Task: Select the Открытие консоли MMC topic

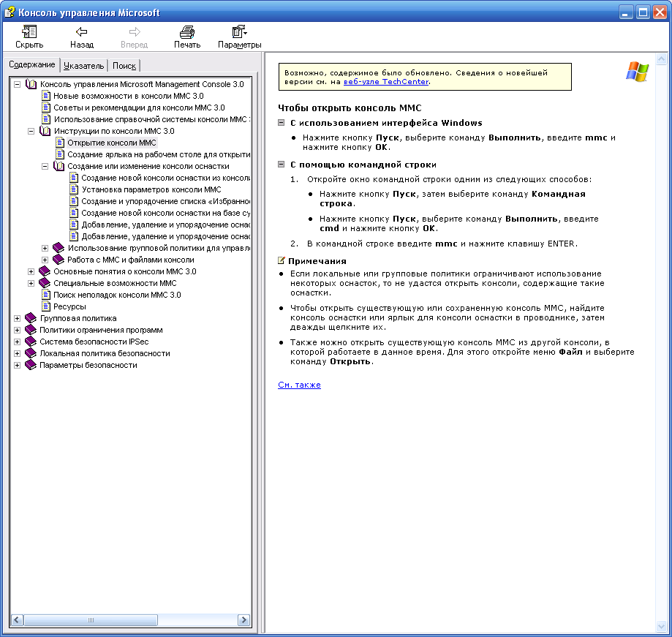Action: point(111,143)
